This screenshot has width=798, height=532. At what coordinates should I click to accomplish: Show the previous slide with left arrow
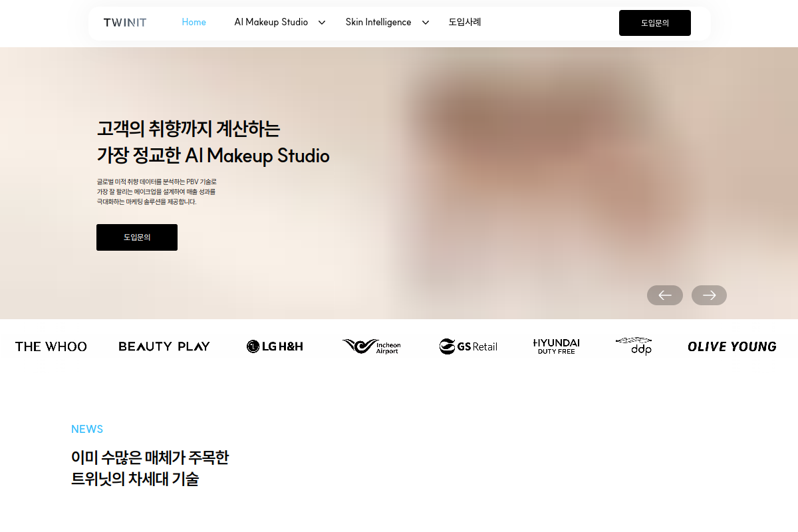pyautogui.click(x=665, y=295)
